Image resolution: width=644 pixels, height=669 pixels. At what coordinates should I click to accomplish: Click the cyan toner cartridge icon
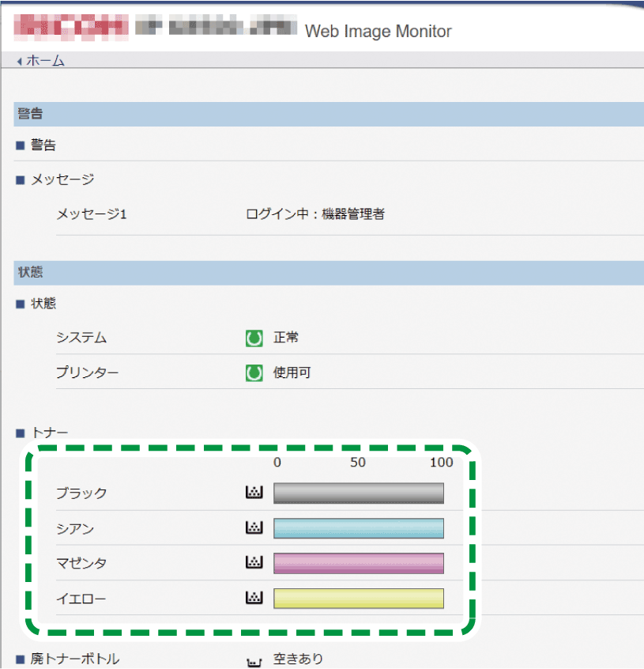(x=254, y=527)
